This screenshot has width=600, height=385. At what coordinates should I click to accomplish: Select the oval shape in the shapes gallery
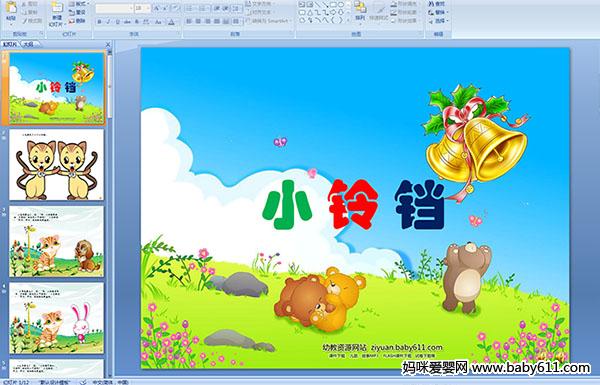(x=341, y=5)
